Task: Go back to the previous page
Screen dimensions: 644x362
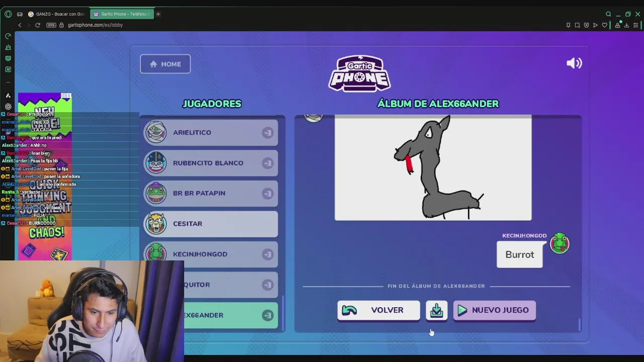Action: (x=20, y=25)
